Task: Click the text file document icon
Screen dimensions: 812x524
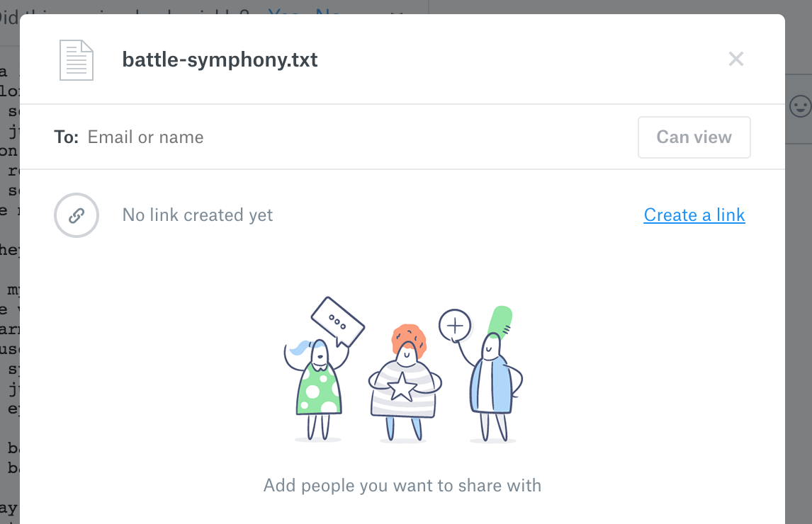Action: (76, 60)
